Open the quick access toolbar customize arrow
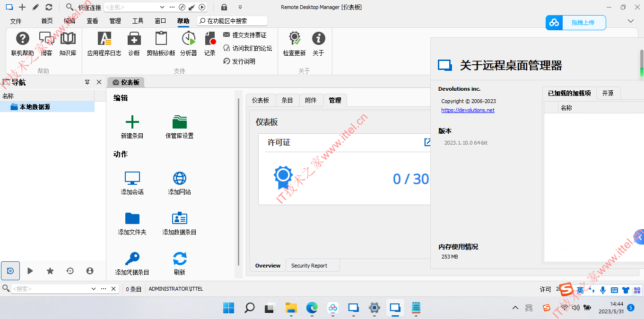The width and height of the screenshot is (644, 319). 240,7
